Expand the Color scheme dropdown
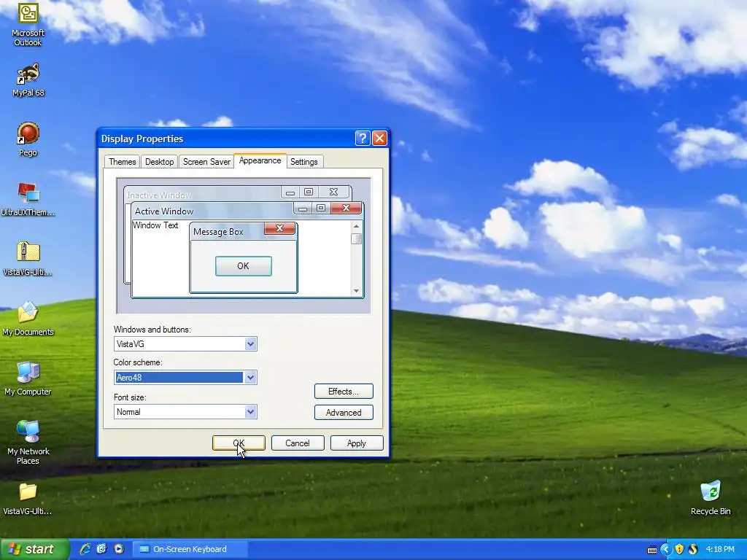This screenshot has width=747, height=560. point(251,378)
